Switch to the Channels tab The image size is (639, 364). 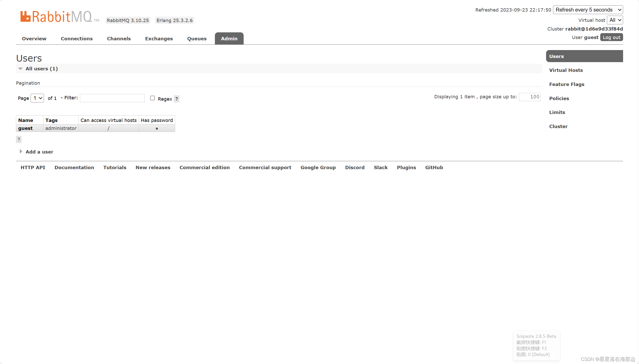pos(119,39)
